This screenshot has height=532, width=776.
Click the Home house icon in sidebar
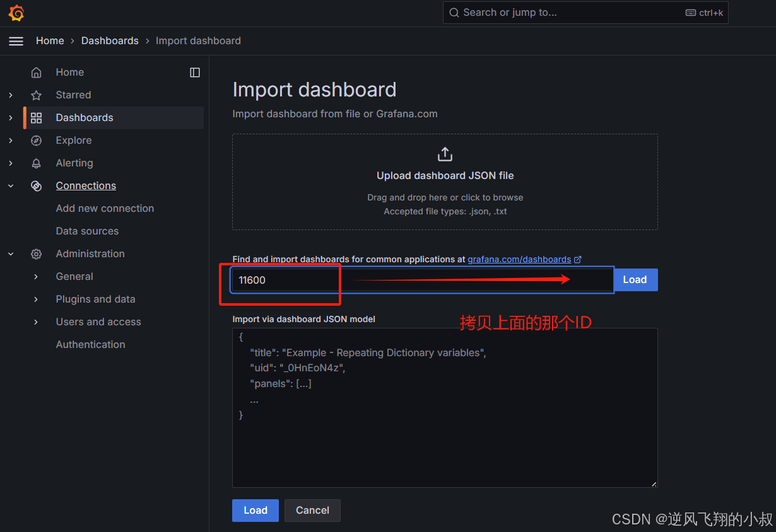[37, 72]
